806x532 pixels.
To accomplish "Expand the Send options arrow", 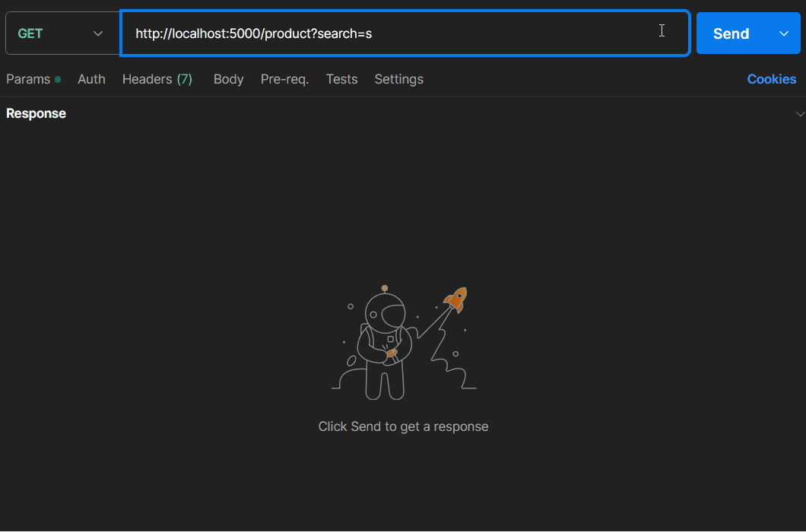I will pos(784,33).
